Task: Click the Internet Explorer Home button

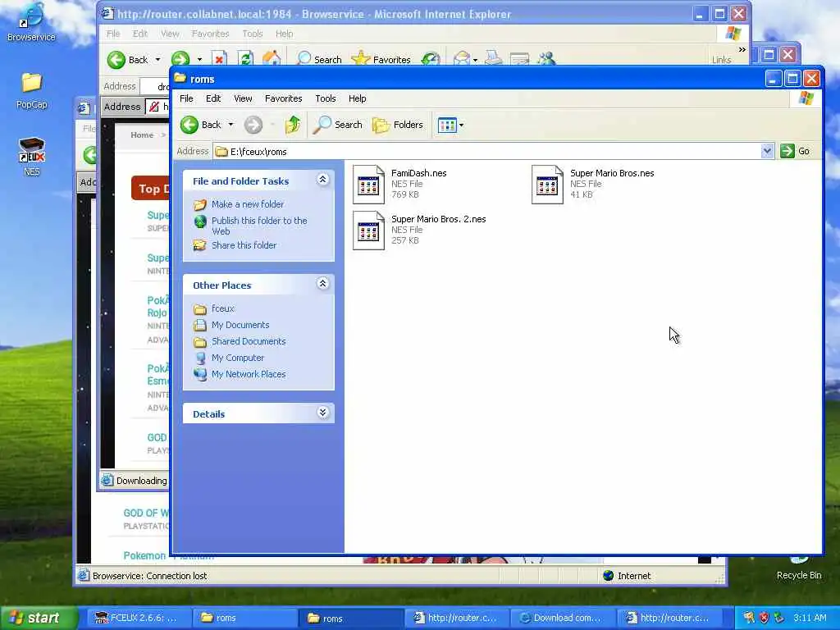Action: pos(272,59)
